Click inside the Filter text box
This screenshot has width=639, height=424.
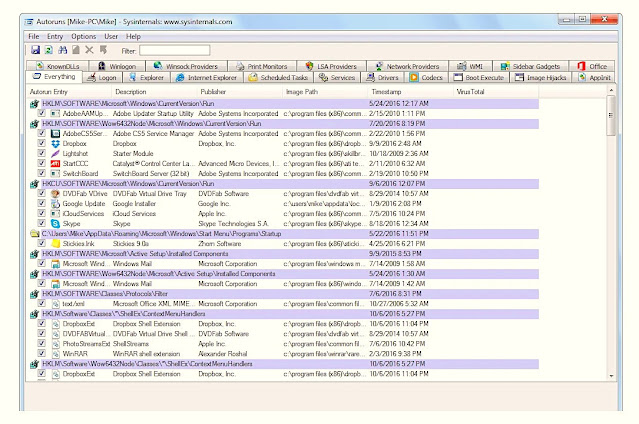[x=175, y=51]
